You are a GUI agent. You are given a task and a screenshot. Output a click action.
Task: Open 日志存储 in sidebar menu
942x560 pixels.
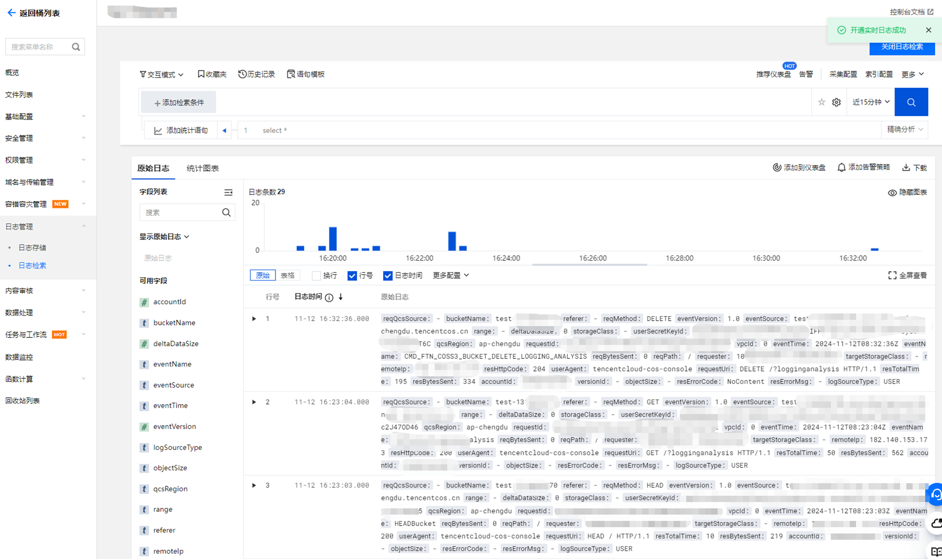[x=32, y=248]
